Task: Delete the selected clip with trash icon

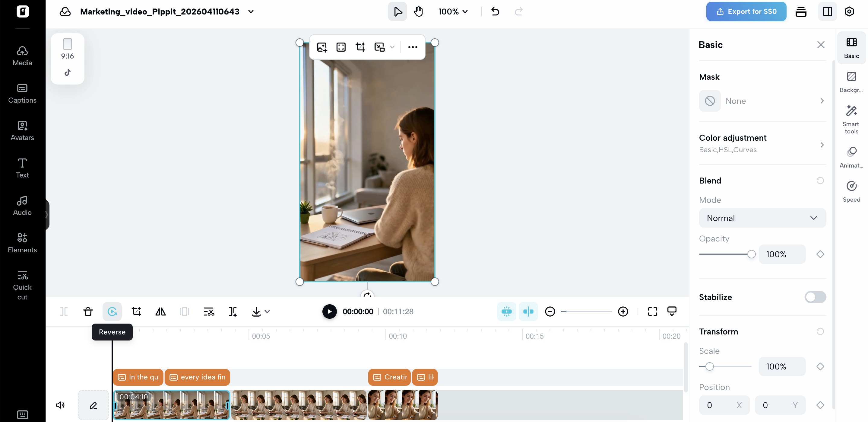Action: (x=87, y=311)
